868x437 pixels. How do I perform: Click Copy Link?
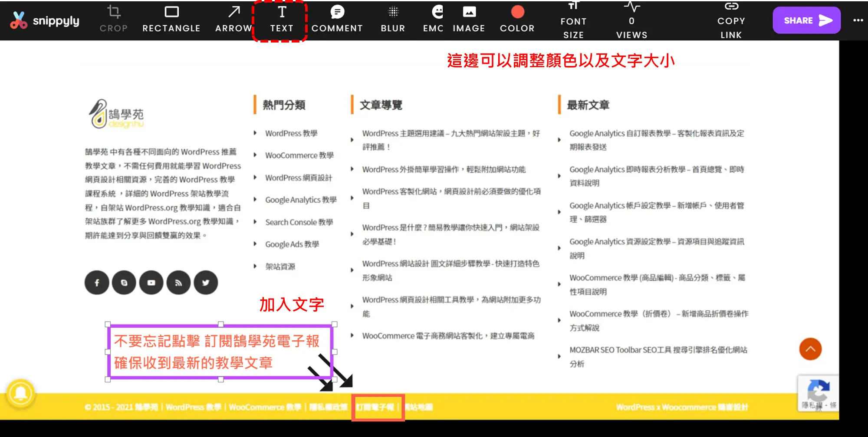(731, 20)
